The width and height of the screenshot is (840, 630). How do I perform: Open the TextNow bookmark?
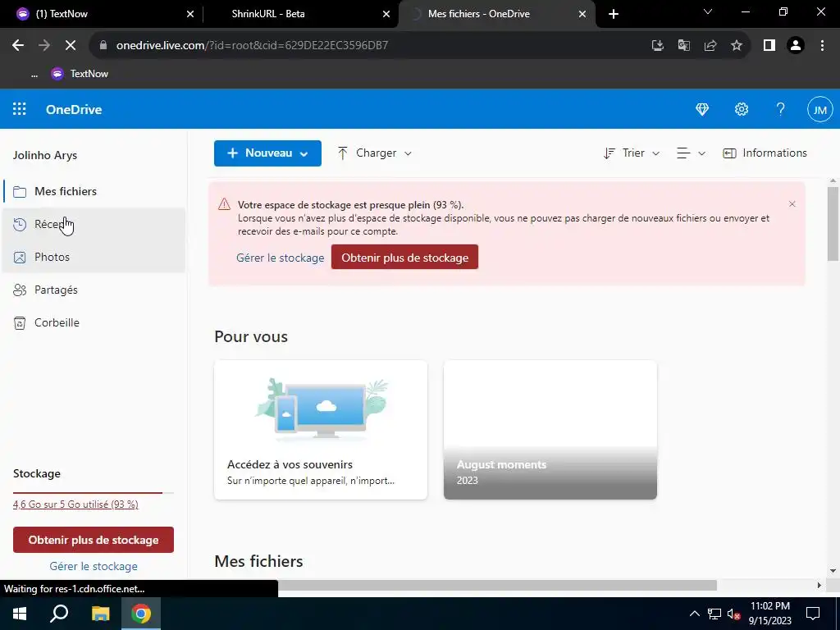tap(80, 73)
